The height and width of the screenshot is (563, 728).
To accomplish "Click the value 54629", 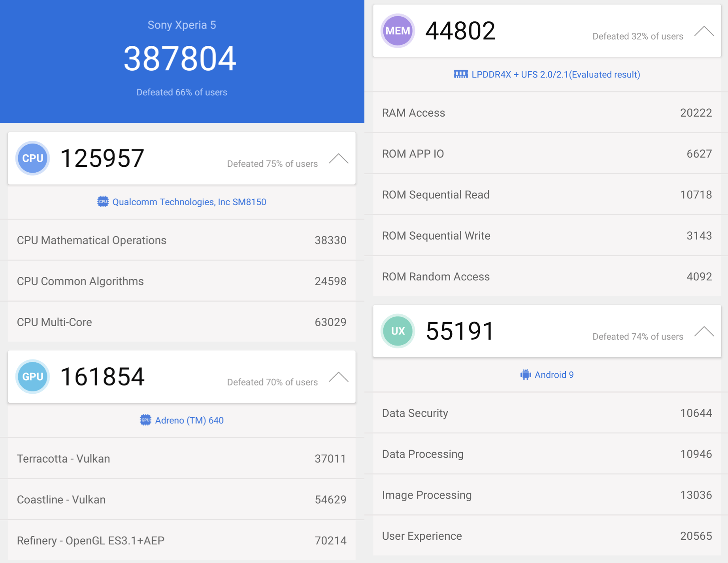I will 330,500.
